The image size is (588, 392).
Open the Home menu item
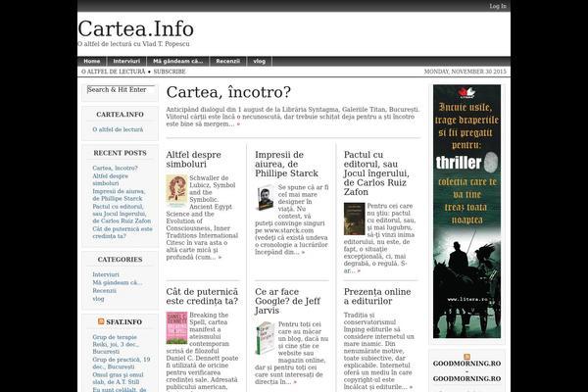coord(92,61)
